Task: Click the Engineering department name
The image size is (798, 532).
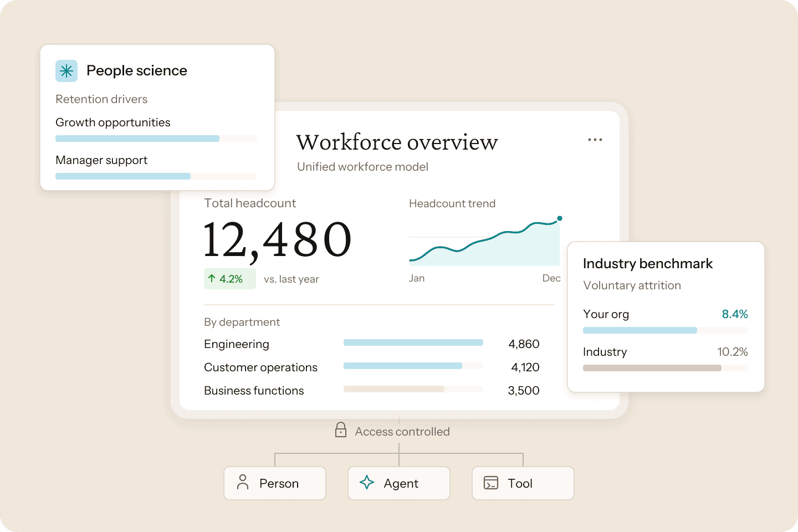Action: pos(237,344)
